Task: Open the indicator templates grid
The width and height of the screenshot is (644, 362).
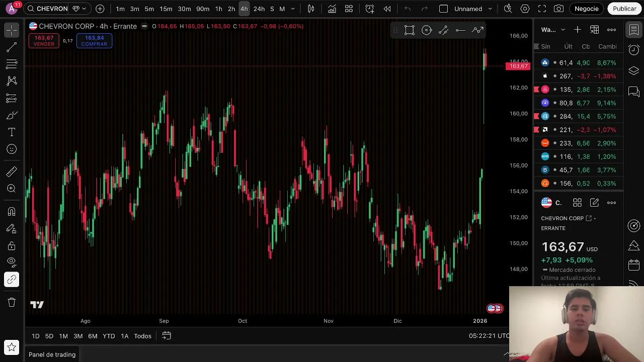Action: click(x=349, y=9)
